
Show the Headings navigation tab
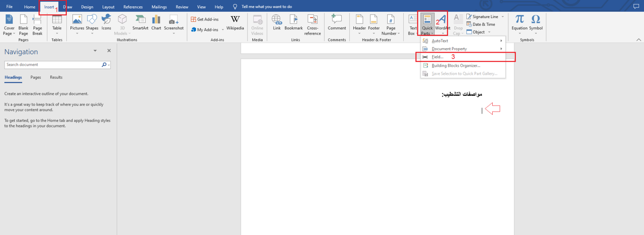click(13, 77)
